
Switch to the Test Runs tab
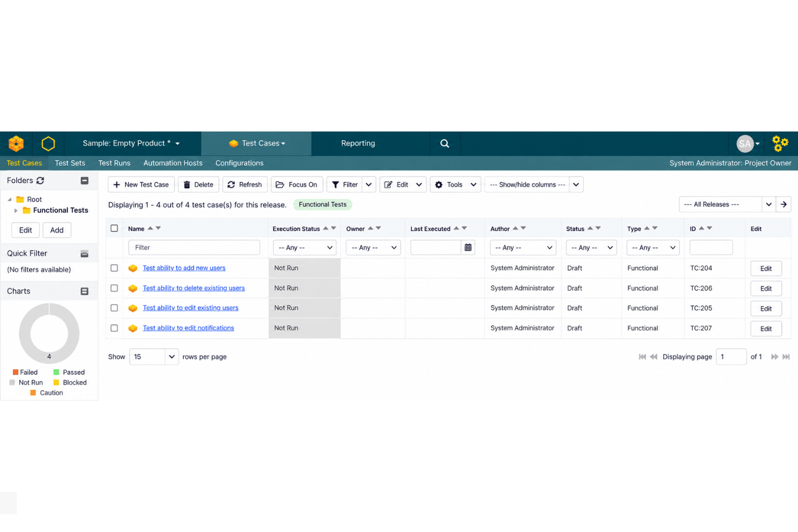(x=114, y=163)
